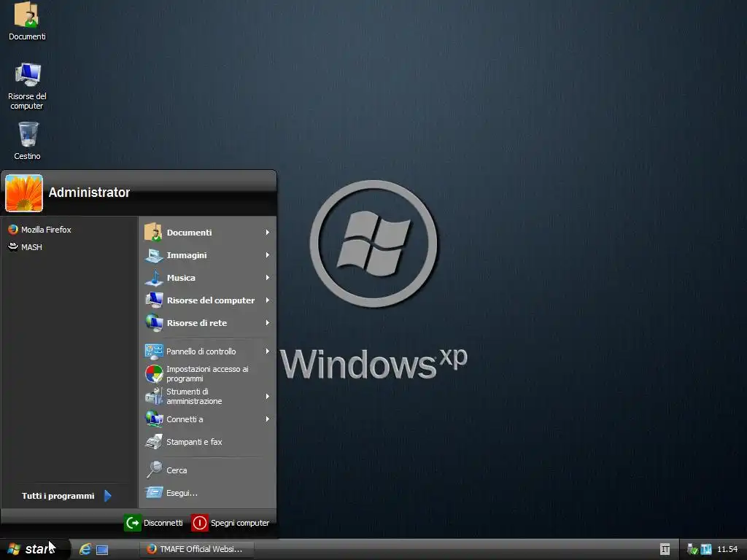Switch to TMAFE Official Website taskbar button
The height and width of the screenshot is (560, 747).
pos(197,549)
